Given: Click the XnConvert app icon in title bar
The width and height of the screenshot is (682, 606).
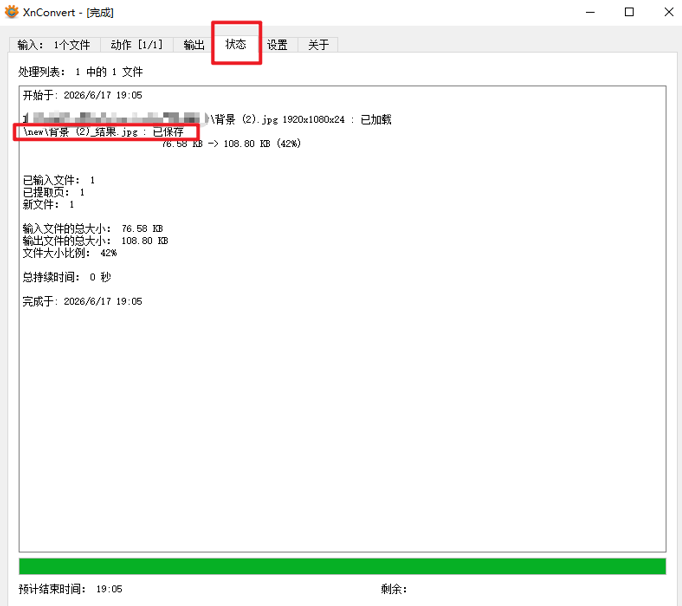Looking at the screenshot, I should pyautogui.click(x=11, y=12).
